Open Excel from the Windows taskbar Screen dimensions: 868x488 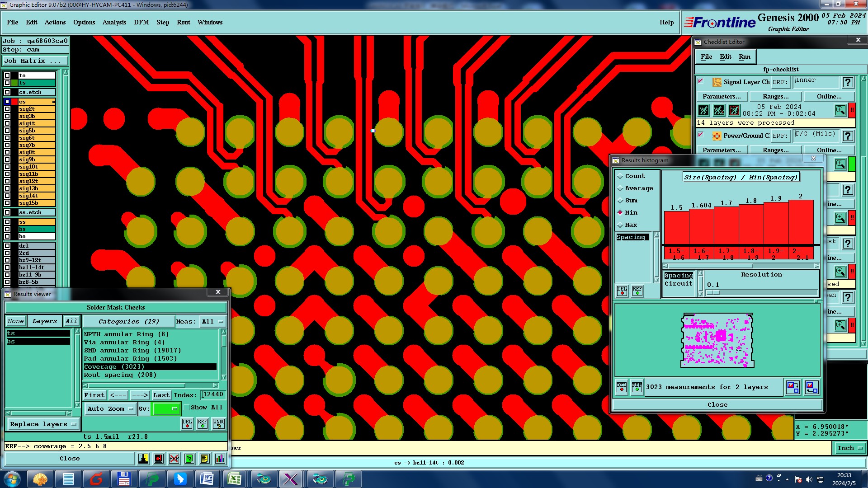point(234,479)
